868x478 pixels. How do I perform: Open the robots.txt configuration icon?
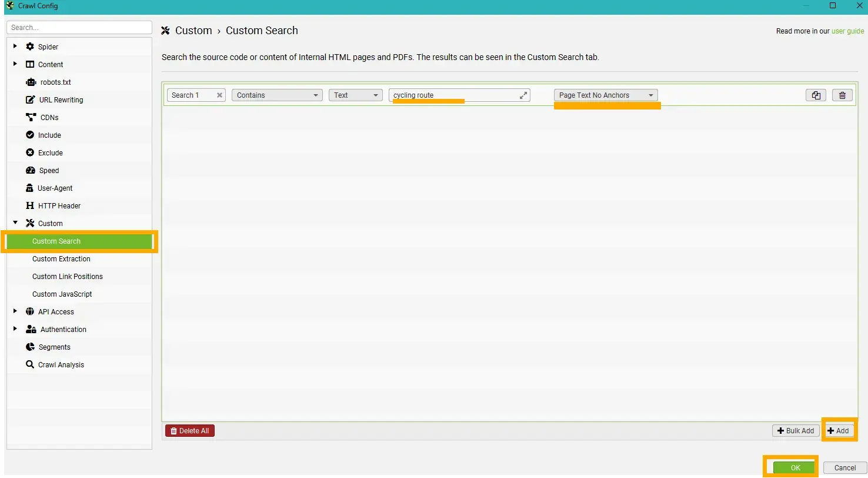pos(29,82)
